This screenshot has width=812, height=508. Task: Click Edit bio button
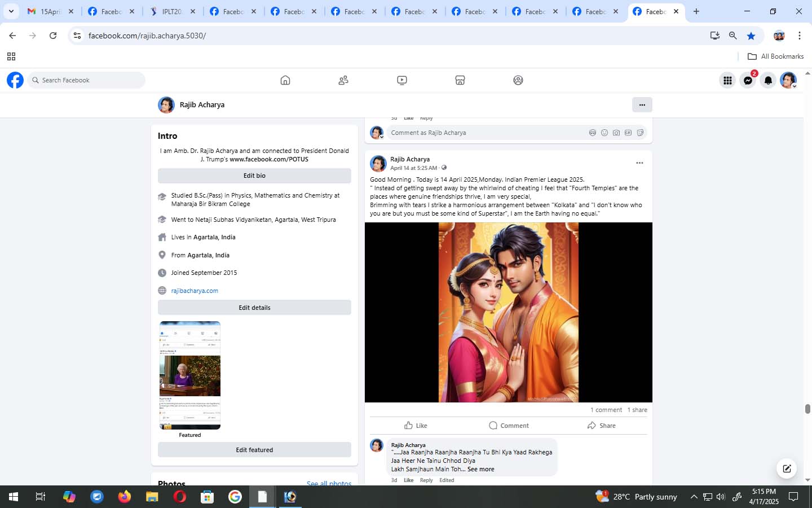254,176
